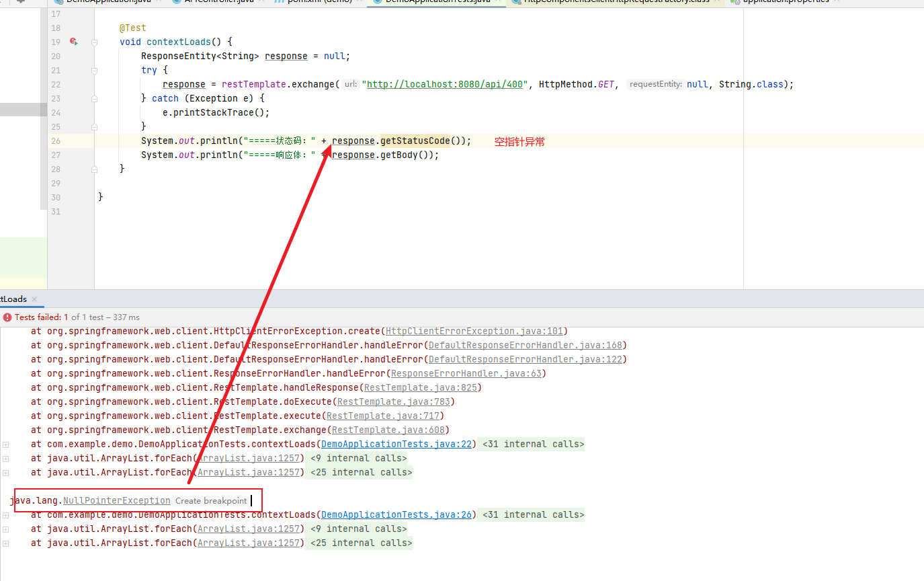
Task: Collapse the try block via fold marker
Action: (x=93, y=70)
